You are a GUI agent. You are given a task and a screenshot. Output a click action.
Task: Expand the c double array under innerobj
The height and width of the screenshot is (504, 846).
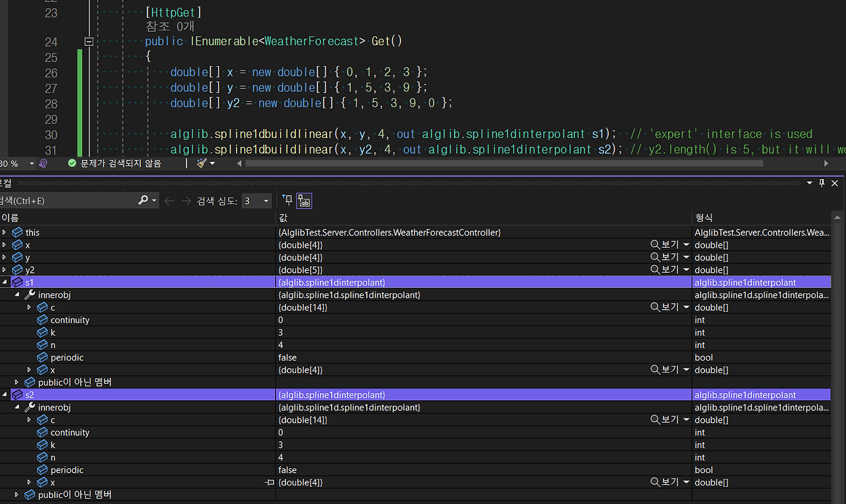29,307
